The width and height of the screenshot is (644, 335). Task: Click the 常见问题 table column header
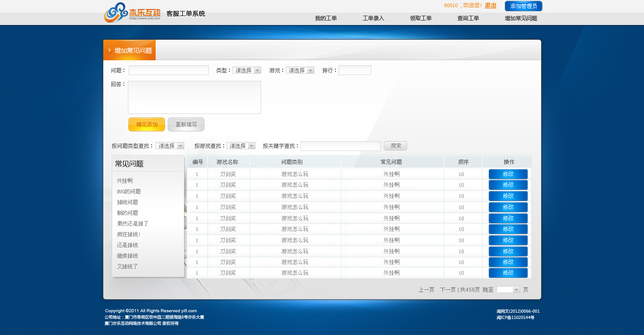(x=391, y=162)
